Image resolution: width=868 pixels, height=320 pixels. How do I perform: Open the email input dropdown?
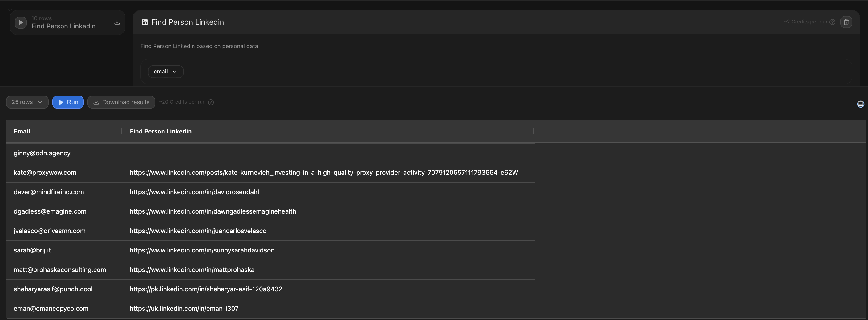(165, 72)
